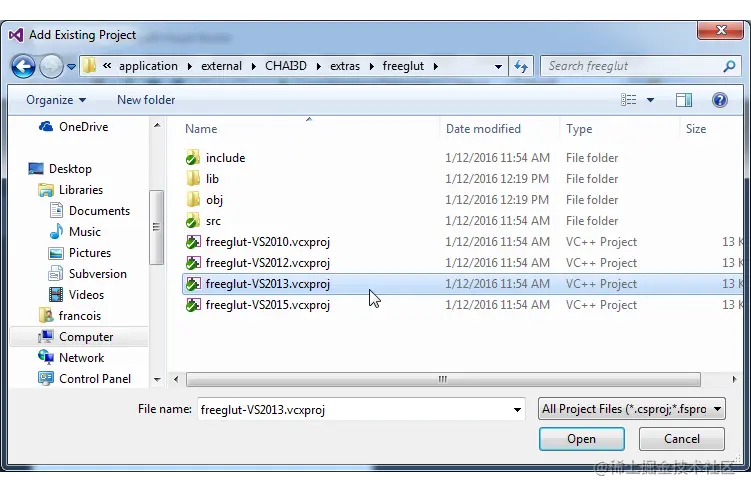751x492 pixels.
Task: Click the Music note icon
Action: (57, 232)
